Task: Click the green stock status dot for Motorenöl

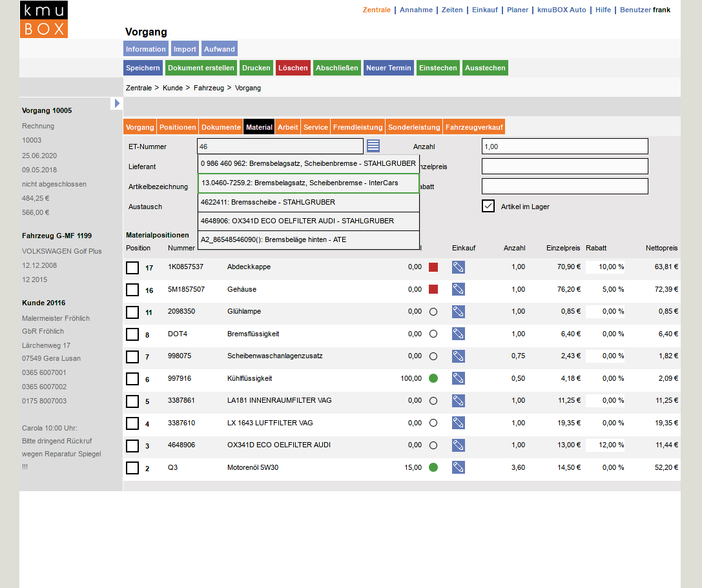Action: point(433,467)
